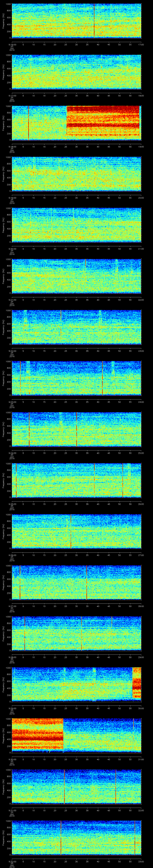Click the '30' seconds tick below the 9:19:00 panel
This screenshot has height=868, width=153.
tap(77, 197)
